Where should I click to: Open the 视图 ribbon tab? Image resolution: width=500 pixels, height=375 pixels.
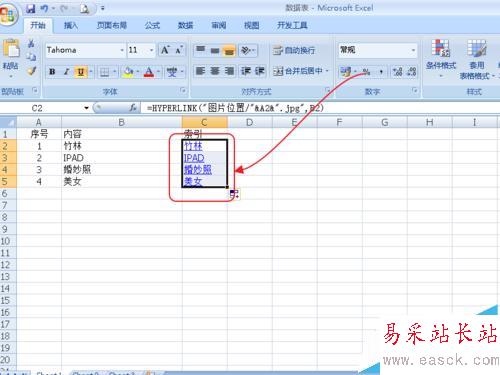(x=251, y=25)
